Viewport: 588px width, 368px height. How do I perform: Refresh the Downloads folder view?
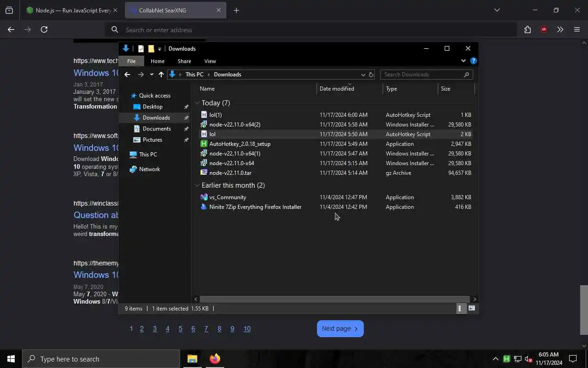coord(371,75)
